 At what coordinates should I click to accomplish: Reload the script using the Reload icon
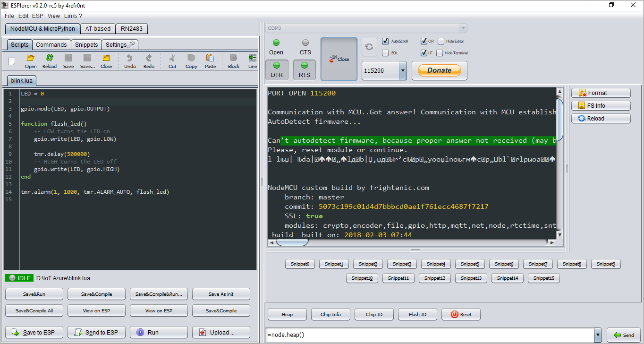click(x=49, y=60)
